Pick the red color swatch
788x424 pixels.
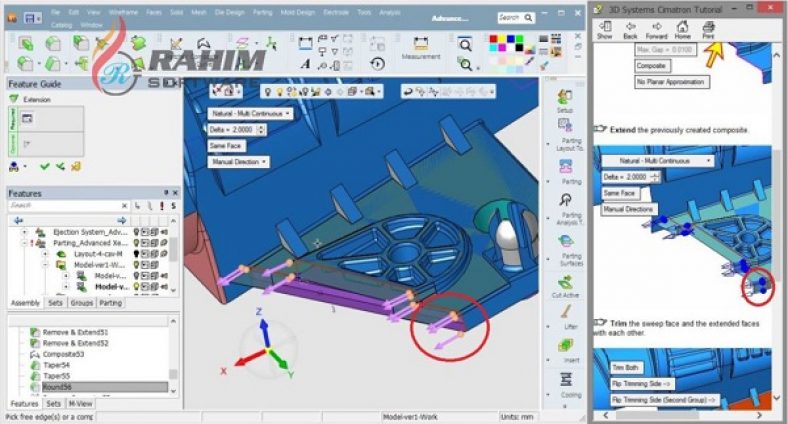click(494, 39)
